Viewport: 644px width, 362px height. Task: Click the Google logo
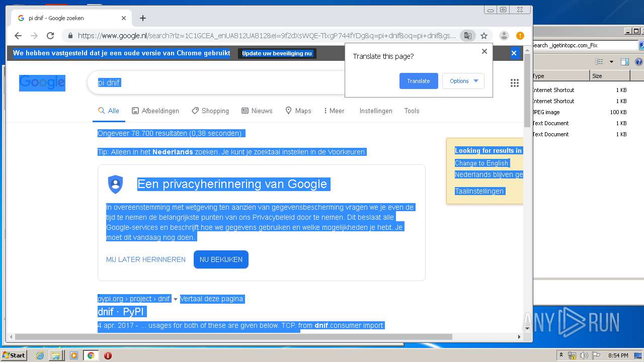[x=42, y=82]
